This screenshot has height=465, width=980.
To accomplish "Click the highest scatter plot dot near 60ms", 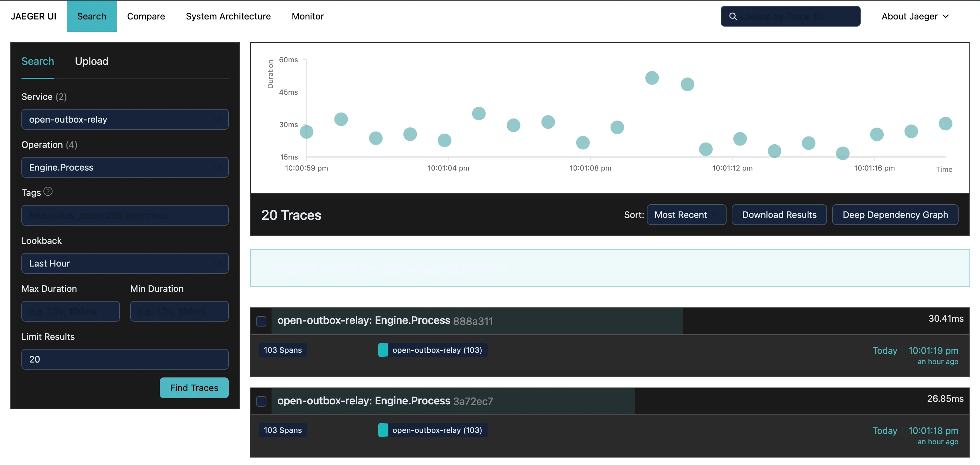I will pos(652,78).
